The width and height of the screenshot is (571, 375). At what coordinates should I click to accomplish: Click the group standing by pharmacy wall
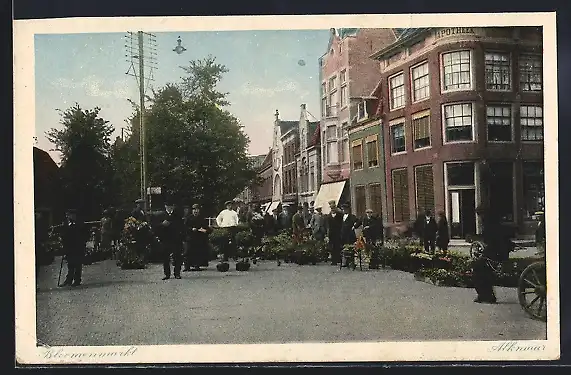tap(431, 231)
